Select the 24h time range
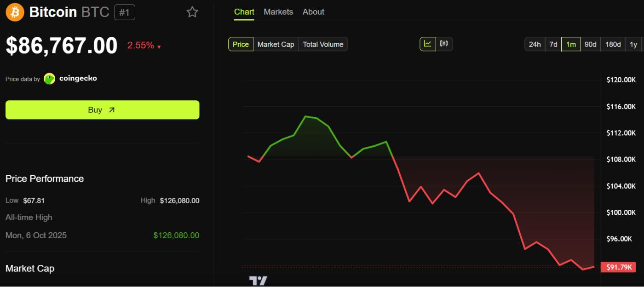Image resolution: width=644 pixels, height=287 pixels. 535,44
